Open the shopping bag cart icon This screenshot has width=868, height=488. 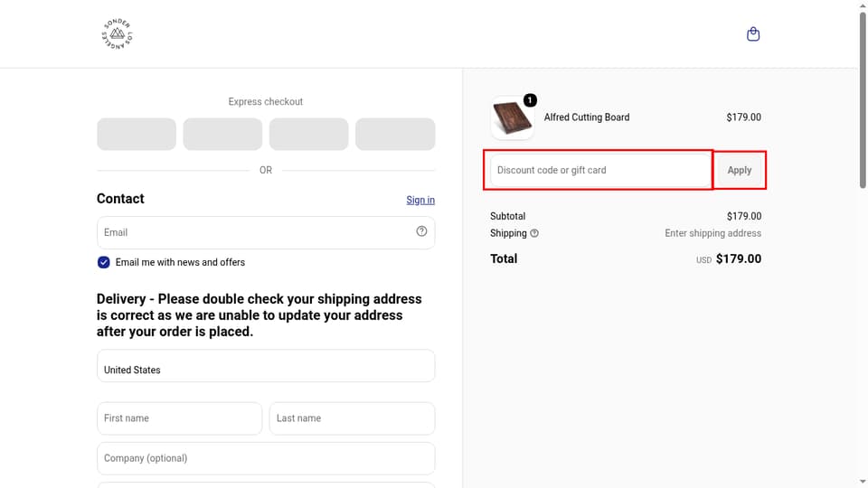753,34
